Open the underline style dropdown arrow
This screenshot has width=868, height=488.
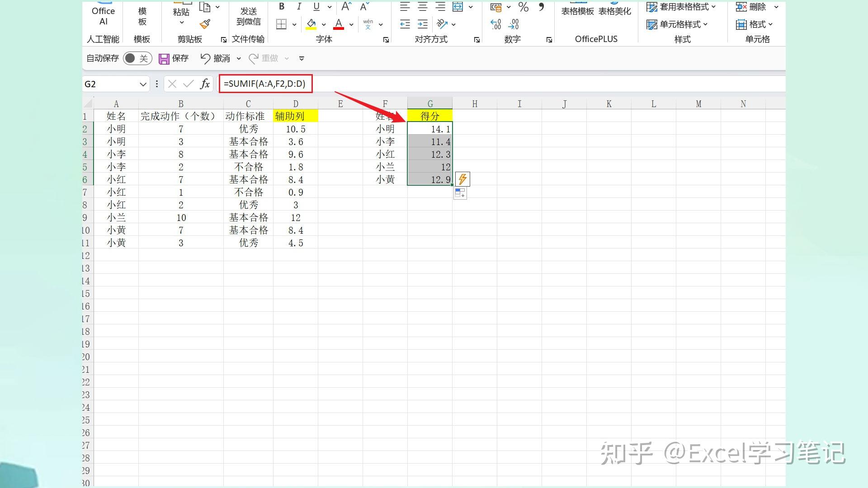330,7
